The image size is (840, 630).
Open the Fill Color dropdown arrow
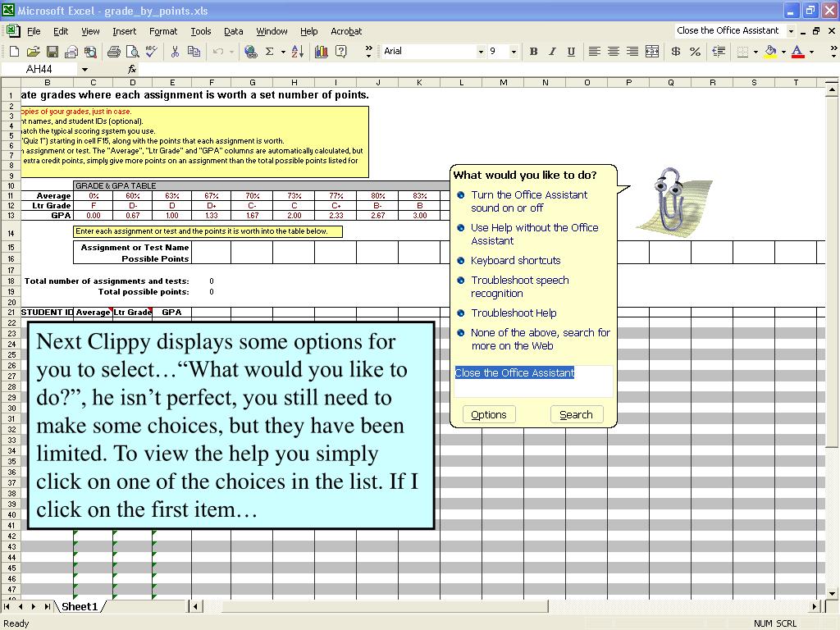(783, 52)
